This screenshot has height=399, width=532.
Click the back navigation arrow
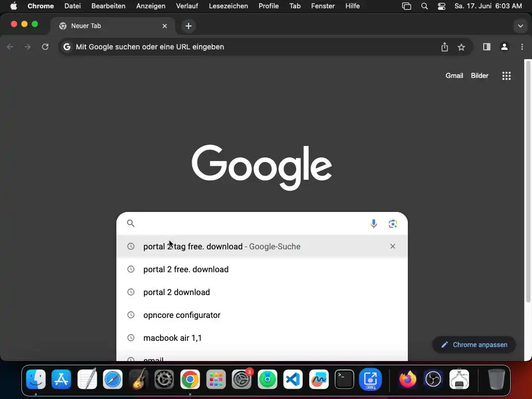10,47
